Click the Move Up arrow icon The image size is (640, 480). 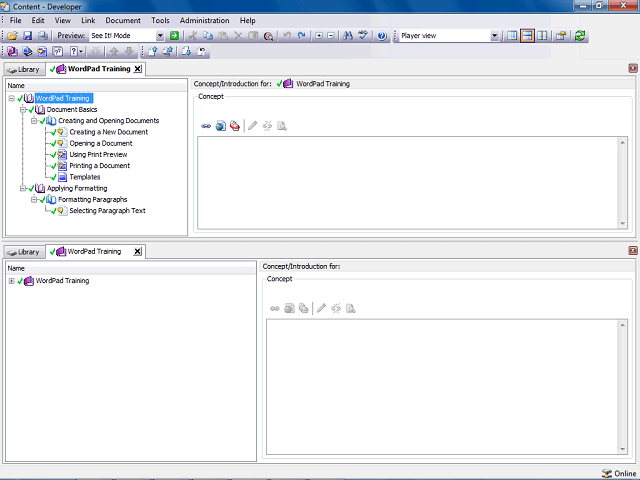click(x=114, y=51)
